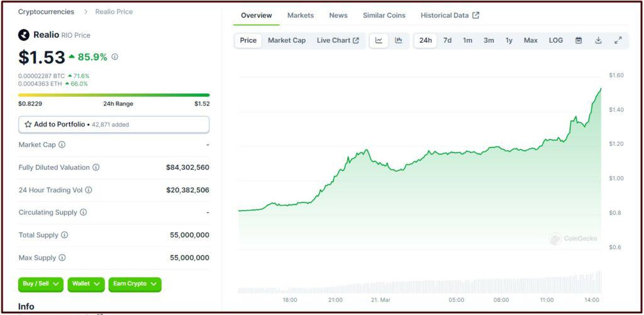Open the calendar date range picker
Screen dimensions: 644x315
[x=579, y=40]
